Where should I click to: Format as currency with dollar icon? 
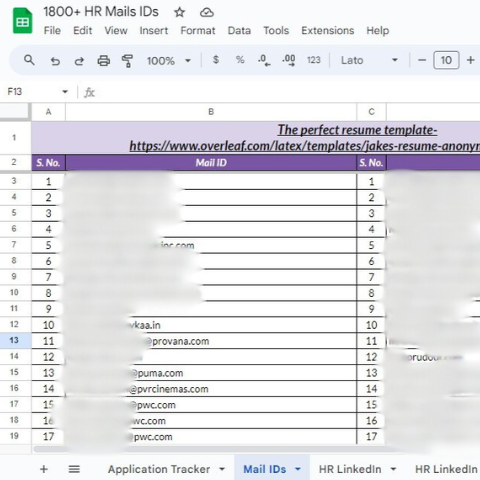[x=216, y=60]
